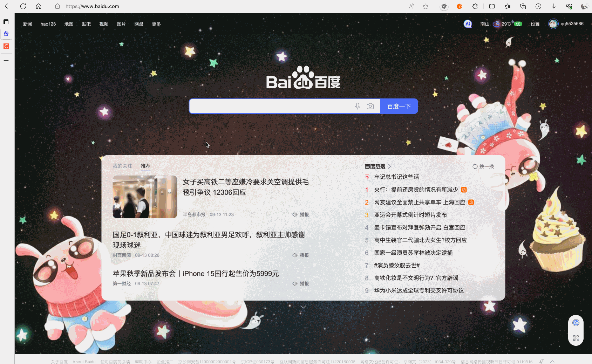Image resolution: width=592 pixels, height=364 pixels.
Task: Switch to the 我的关注 tab
Action: click(x=122, y=166)
